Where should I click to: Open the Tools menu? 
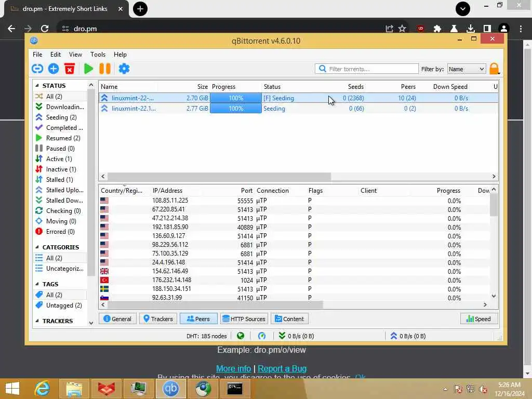point(98,54)
